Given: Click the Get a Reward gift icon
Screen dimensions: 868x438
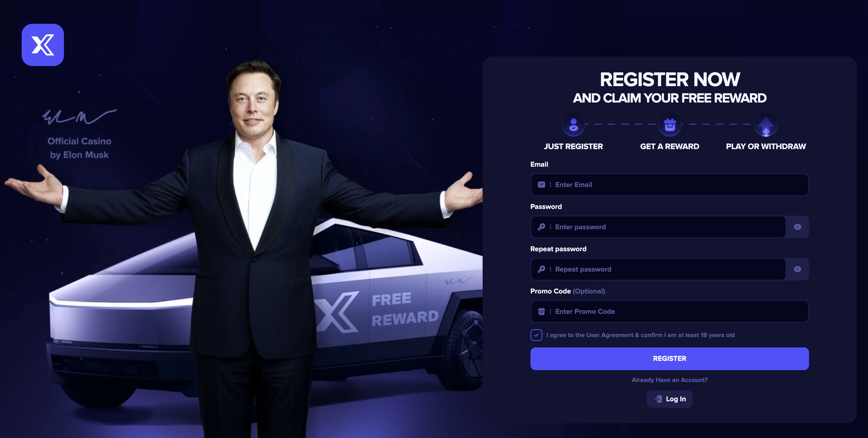Looking at the screenshot, I should pos(670,125).
